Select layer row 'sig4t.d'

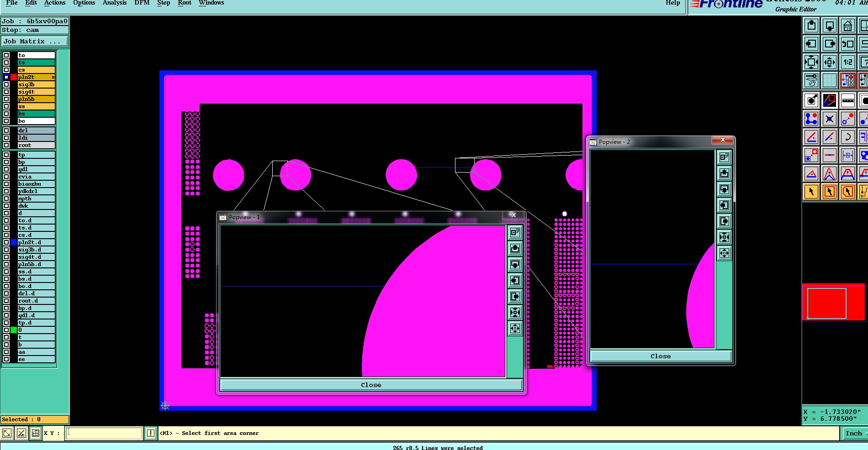(37, 257)
